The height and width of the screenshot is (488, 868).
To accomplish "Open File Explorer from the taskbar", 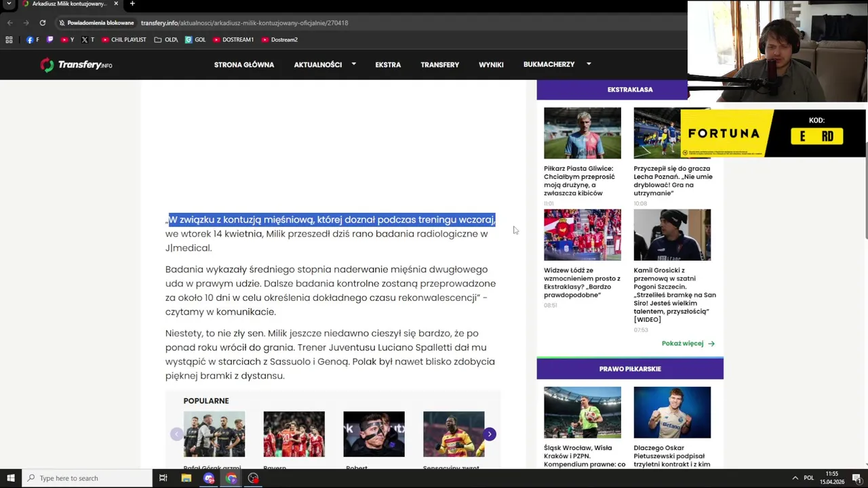I will coord(186,478).
